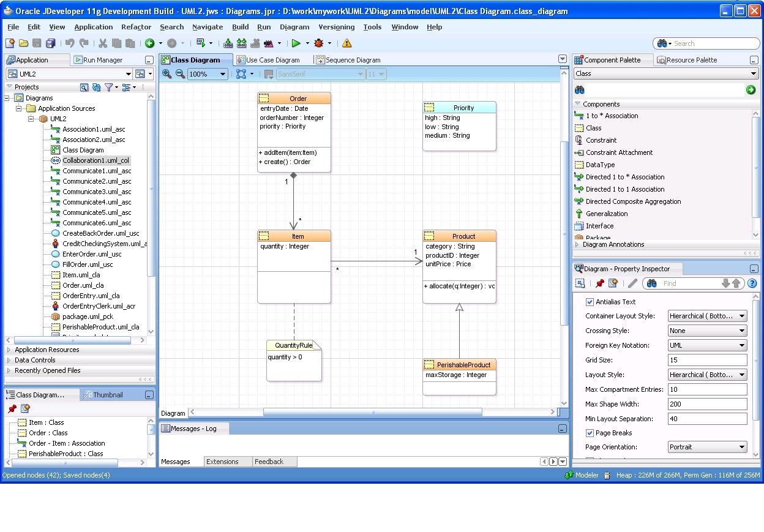
Task: Click the Cut scissors icon
Action: (102, 43)
